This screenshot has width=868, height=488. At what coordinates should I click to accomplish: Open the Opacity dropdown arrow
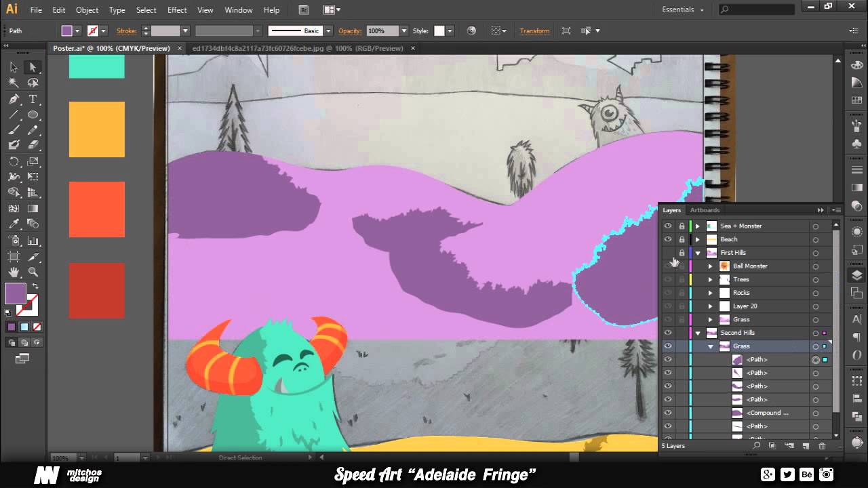pyautogui.click(x=404, y=30)
